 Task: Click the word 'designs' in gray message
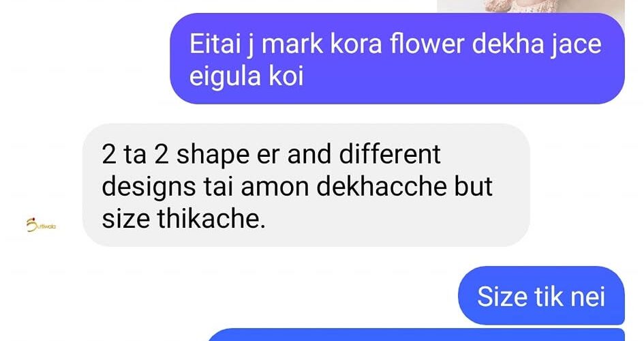click(x=149, y=187)
